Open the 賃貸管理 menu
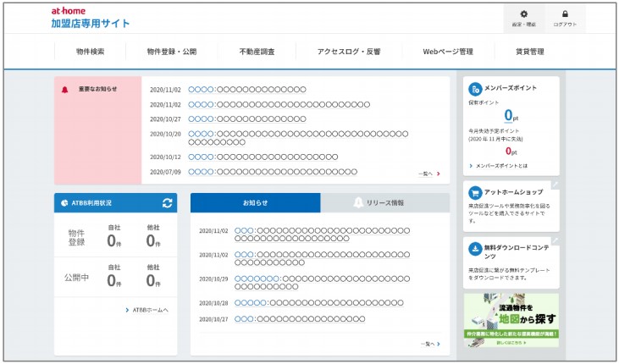Image resolution: width=619 pixels, height=364 pixels. (x=530, y=52)
